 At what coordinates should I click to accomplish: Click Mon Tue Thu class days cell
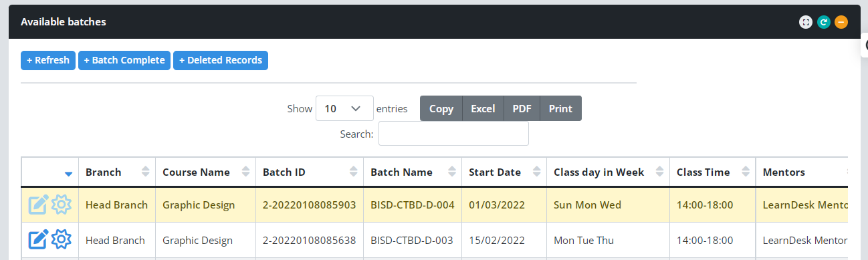[609, 240]
